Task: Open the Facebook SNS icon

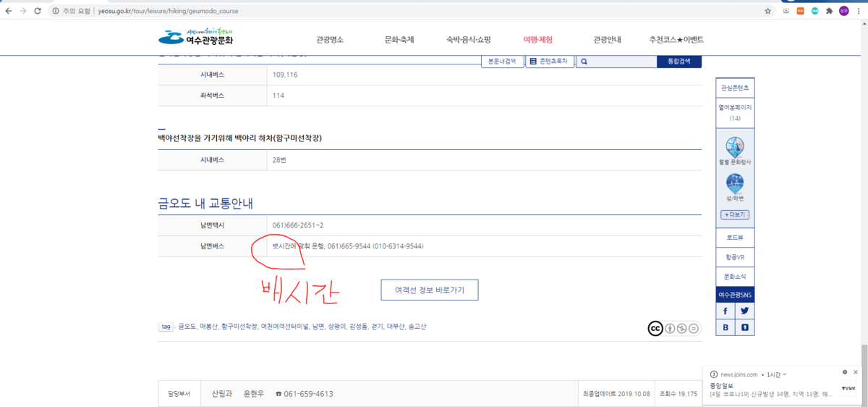Action: 726,311
